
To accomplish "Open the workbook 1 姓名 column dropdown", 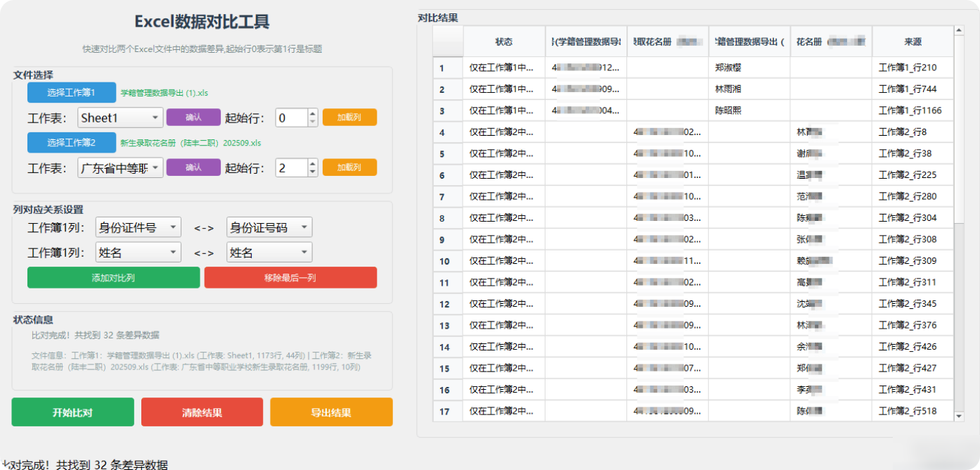I will 138,253.
